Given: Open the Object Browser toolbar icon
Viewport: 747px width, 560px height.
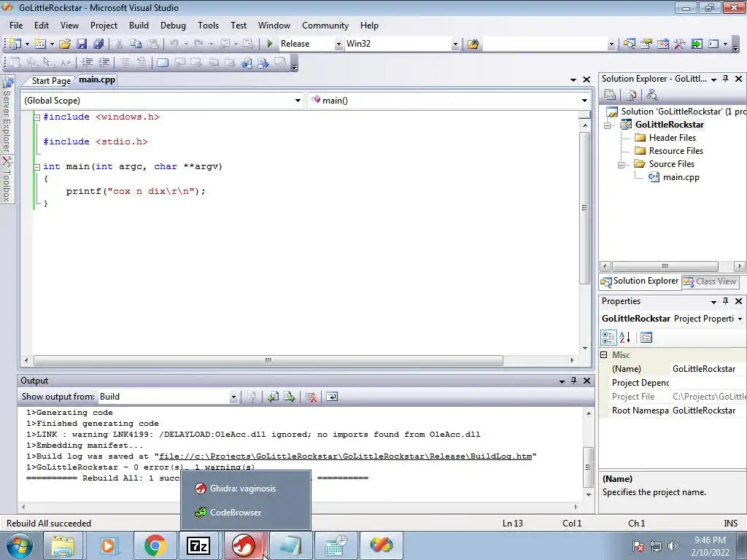Looking at the screenshot, I should [662, 44].
